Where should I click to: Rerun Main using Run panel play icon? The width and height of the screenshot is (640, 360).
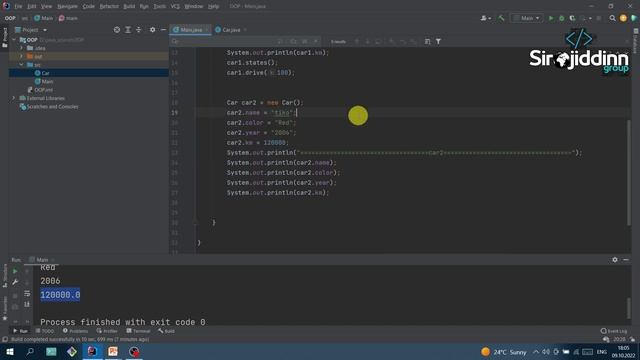[x=15, y=271]
